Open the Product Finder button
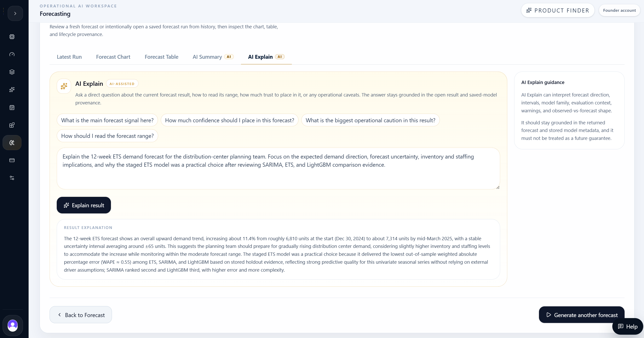The height and width of the screenshot is (338, 644). click(558, 10)
